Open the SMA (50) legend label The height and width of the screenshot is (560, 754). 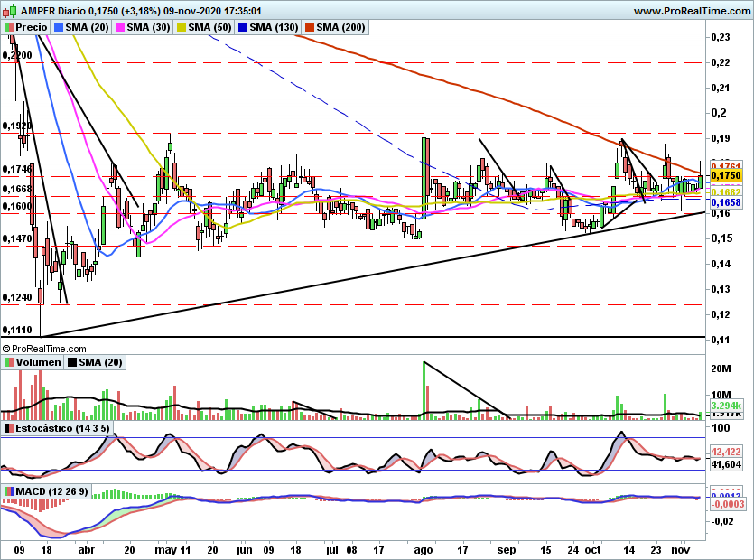click(x=209, y=27)
